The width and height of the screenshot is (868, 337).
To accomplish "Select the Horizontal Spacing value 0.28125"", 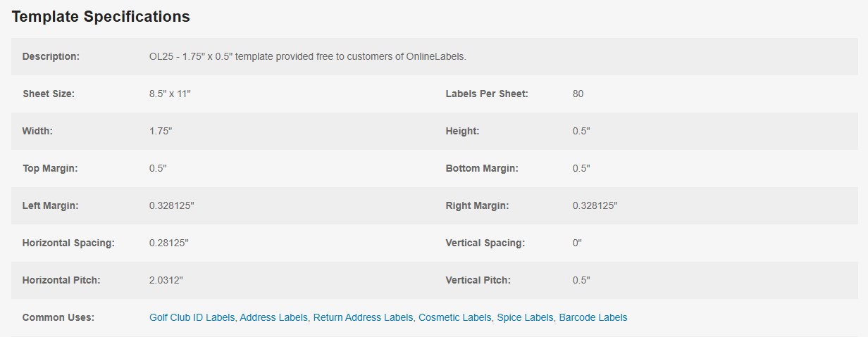I will (169, 243).
